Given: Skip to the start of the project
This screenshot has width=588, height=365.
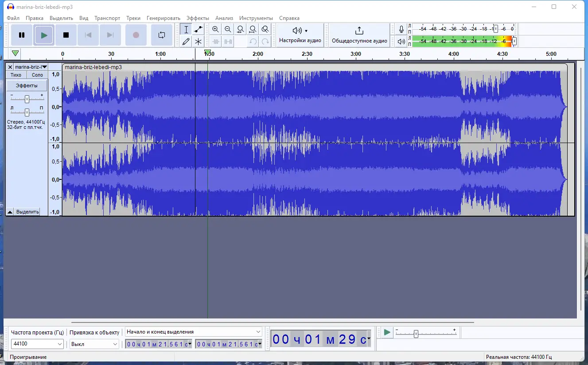Looking at the screenshot, I should click(88, 35).
